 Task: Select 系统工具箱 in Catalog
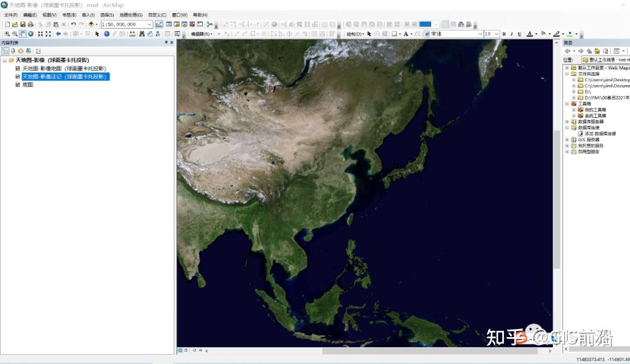pos(596,116)
